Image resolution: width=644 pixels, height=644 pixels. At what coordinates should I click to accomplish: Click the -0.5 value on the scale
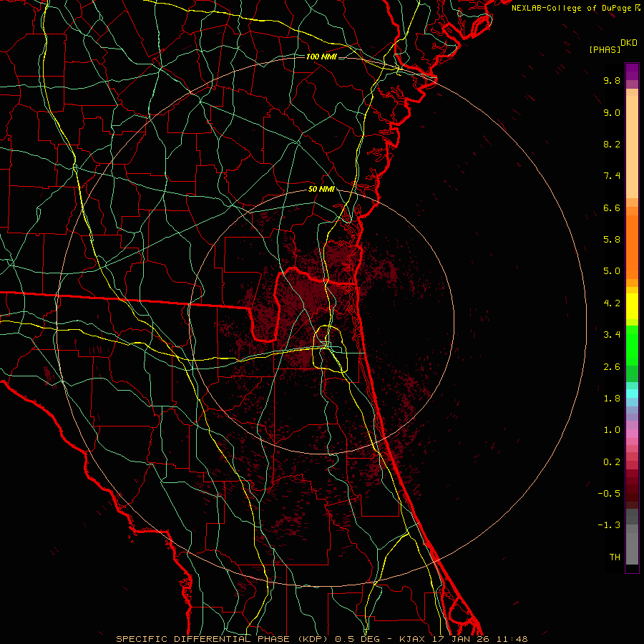[609, 494]
